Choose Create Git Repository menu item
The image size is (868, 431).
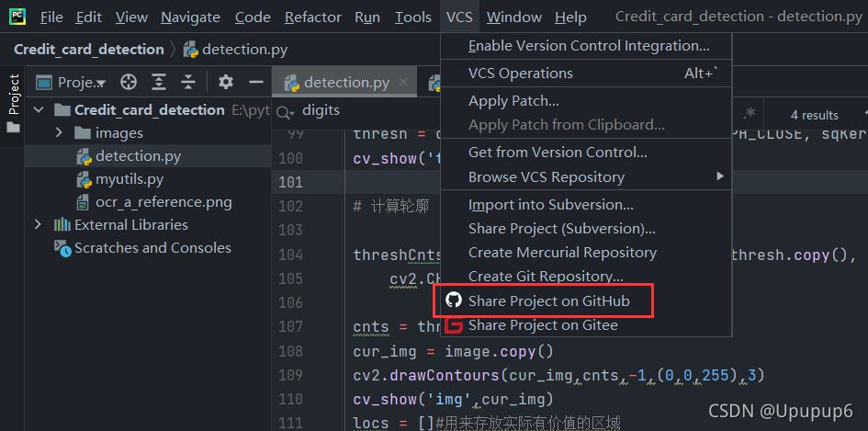pos(546,276)
